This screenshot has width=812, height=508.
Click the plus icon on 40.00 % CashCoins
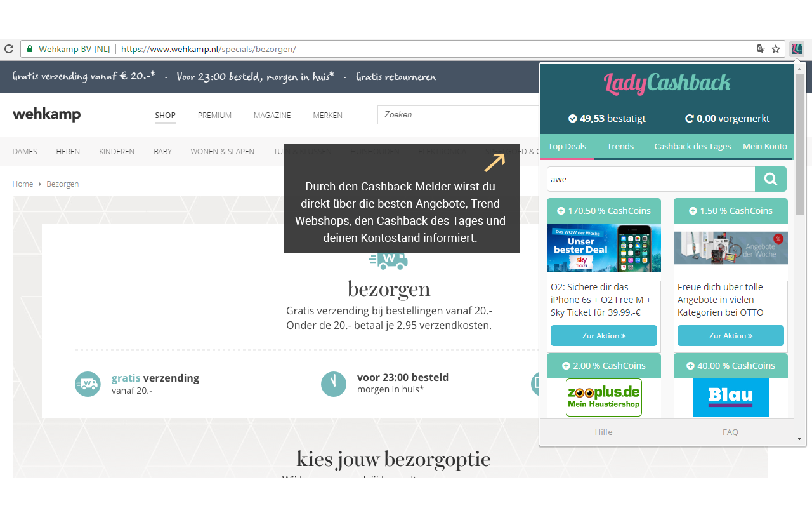(x=690, y=366)
